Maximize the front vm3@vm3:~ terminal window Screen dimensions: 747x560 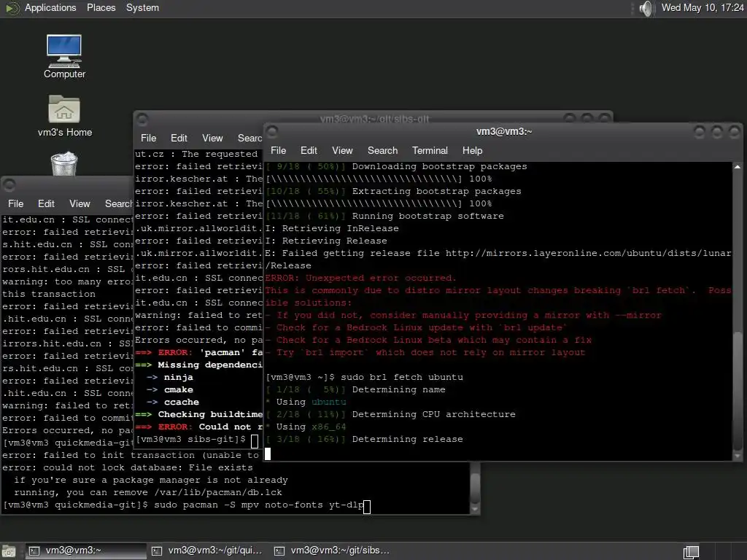pos(717,132)
